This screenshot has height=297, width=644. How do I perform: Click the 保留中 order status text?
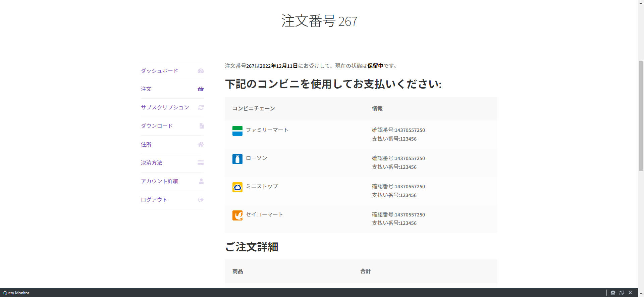[x=375, y=66]
